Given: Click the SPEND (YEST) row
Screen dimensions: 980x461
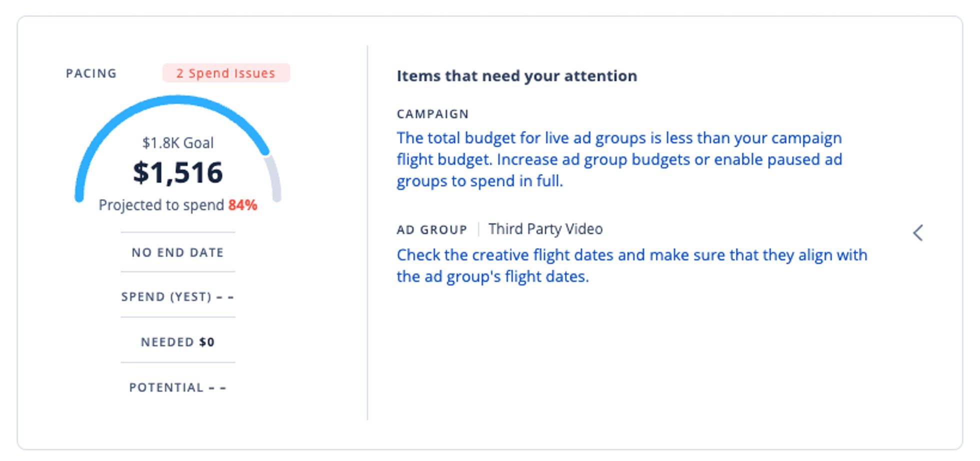Looking at the screenshot, I should click(x=177, y=297).
